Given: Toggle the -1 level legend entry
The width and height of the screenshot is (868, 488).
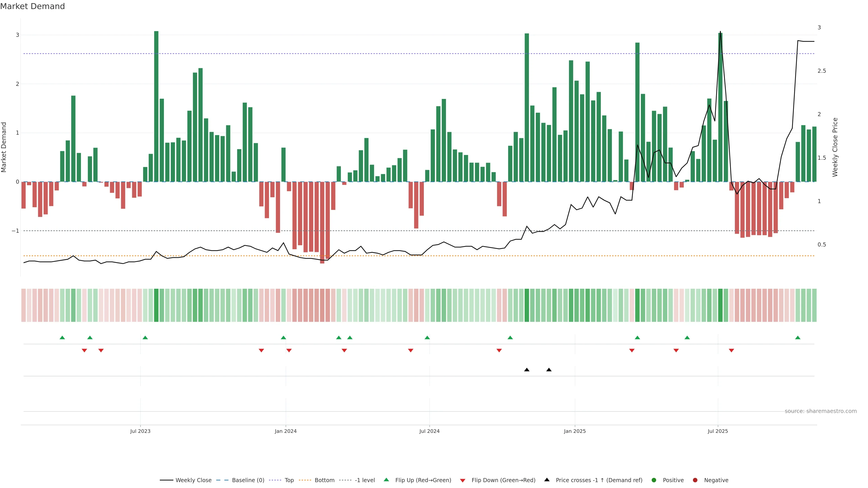Looking at the screenshot, I should click(x=365, y=480).
